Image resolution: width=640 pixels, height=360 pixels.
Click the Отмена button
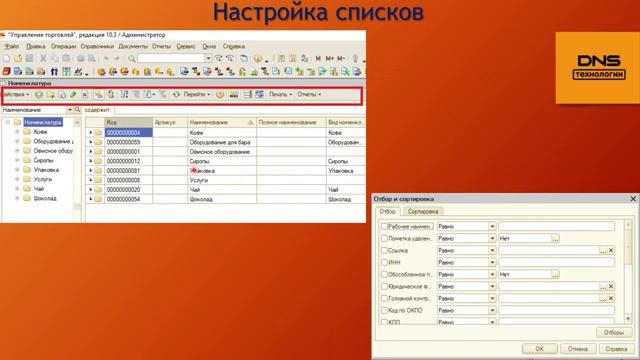[578, 349]
